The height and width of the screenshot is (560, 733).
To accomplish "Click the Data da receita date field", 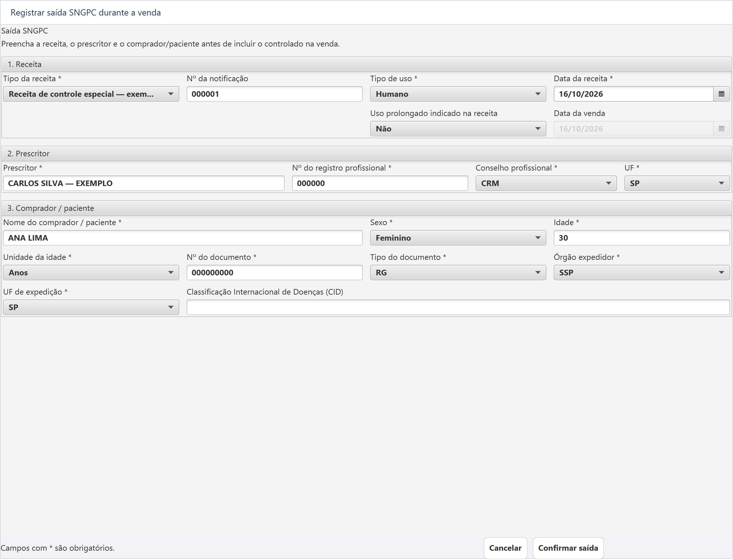I will tap(633, 94).
